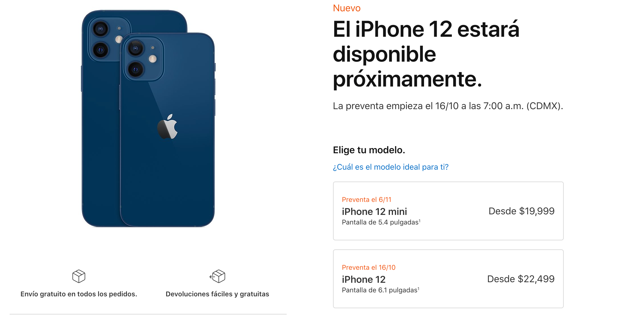Open the '¿Cuál es el modelo ideal para ti?' link
Screen dimensions: 644x315
point(391,167)
